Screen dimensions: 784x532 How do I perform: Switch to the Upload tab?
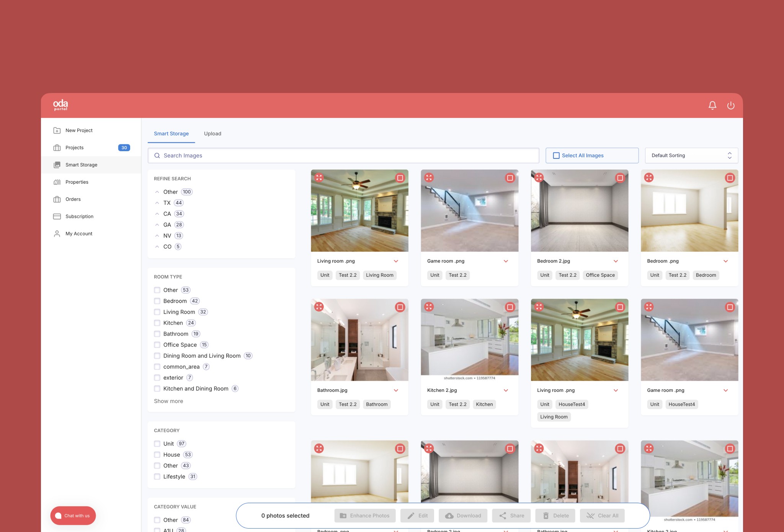click(212, 134)
